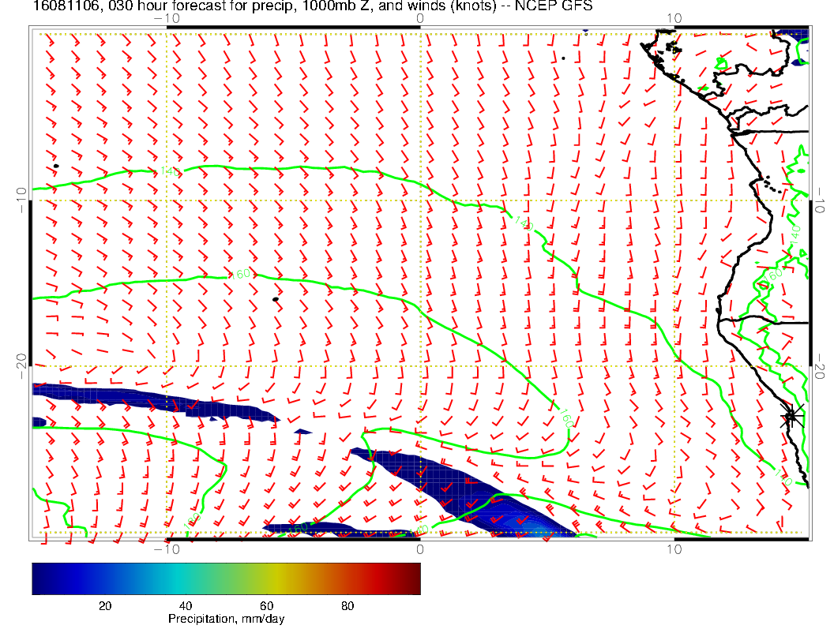This screenshot has width=834, height=644.
Task: Select the "20" tick label under the colorbar
Action: (104, 606)
